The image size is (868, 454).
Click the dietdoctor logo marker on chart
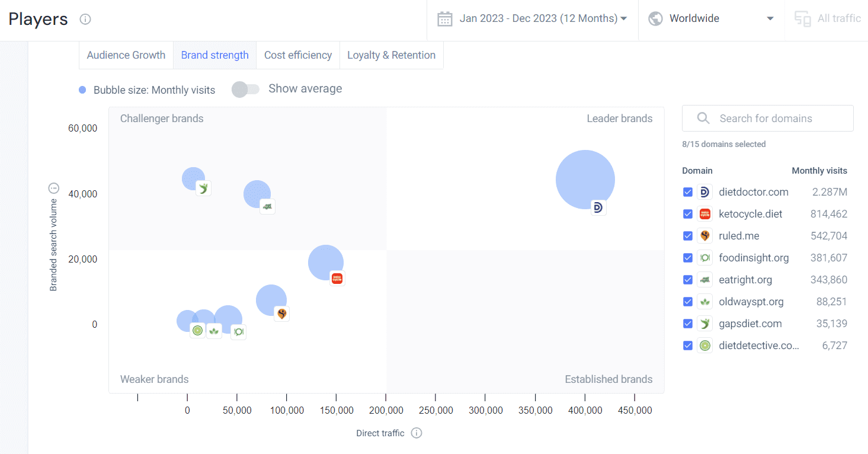(x=598, y=207)
